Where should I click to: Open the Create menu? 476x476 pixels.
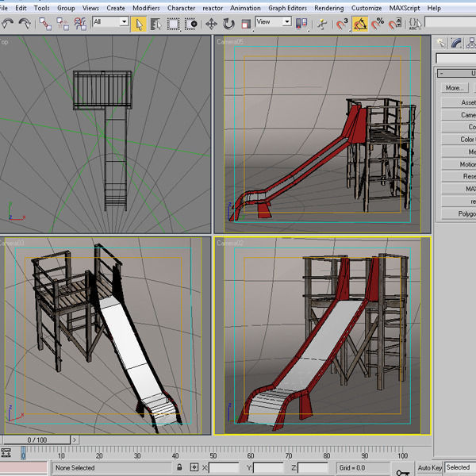click(116, 8)
